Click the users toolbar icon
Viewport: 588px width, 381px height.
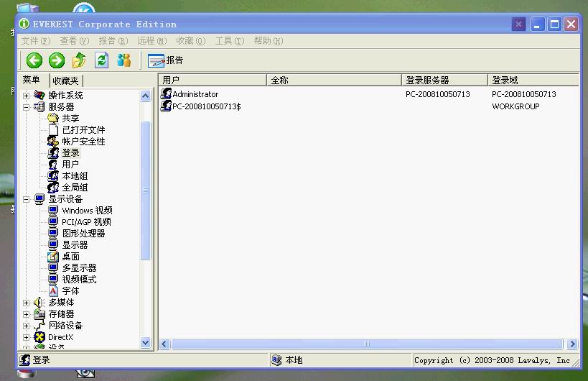coord(123,60)
